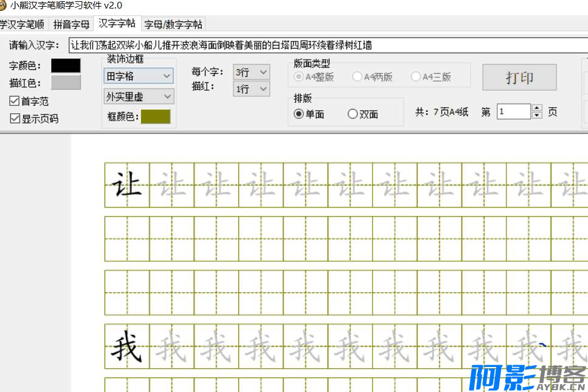Click the black model character 我
588x392 pixels.
click(x=126, y=346)
